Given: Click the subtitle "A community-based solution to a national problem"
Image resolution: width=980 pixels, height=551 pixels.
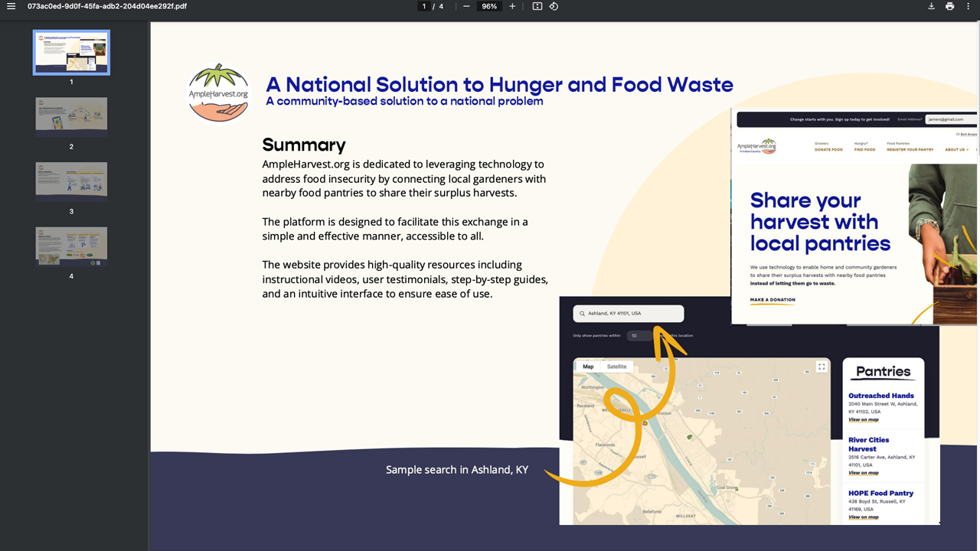Looking at the screenshot, I should [404, 101].
